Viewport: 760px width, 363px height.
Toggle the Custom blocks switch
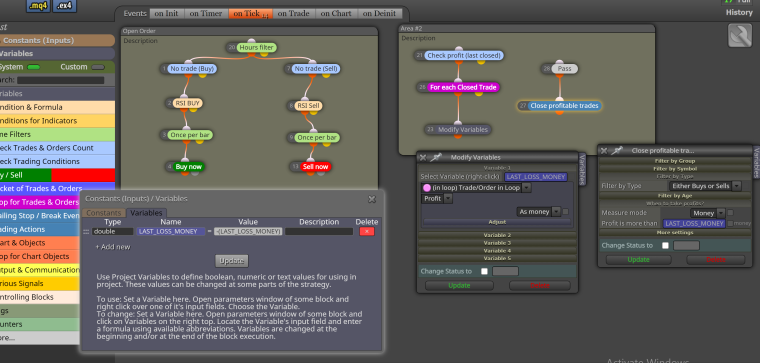pyautogui.click(x=98, y=67)
